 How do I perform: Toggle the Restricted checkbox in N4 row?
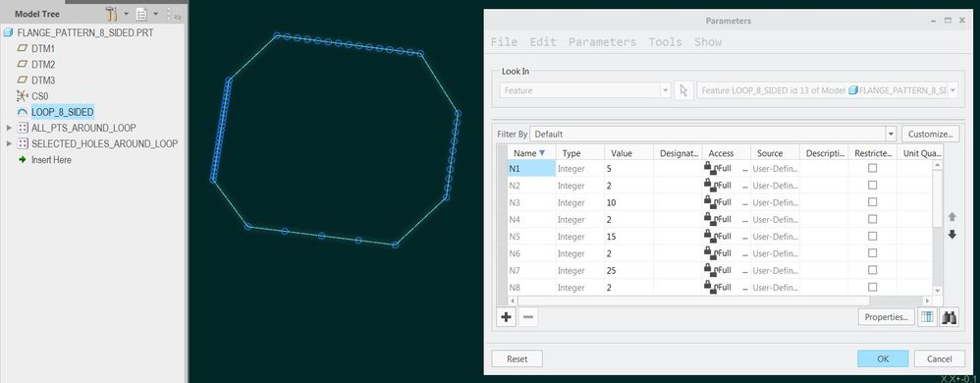(873, 219)
